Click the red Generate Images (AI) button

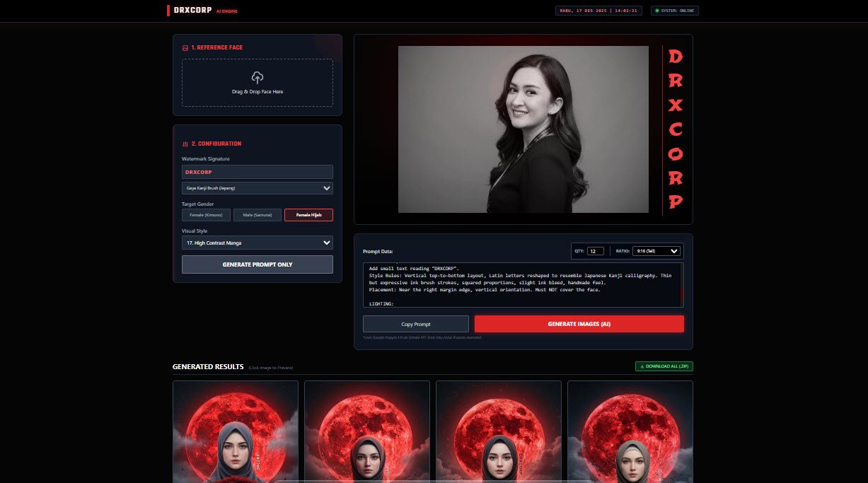[x=579, y=324]
